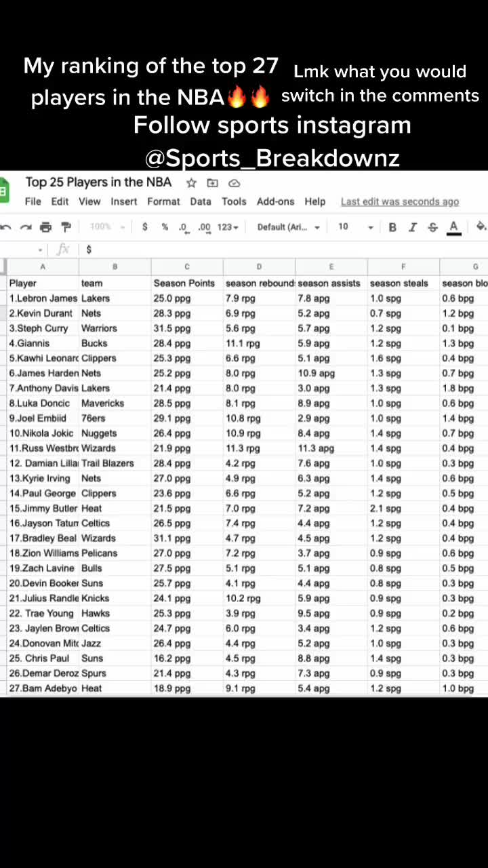This screenshot has width=488, height=868.
Task: Select the '27.Bam Adebyo' cell
Action: point(43,688)
